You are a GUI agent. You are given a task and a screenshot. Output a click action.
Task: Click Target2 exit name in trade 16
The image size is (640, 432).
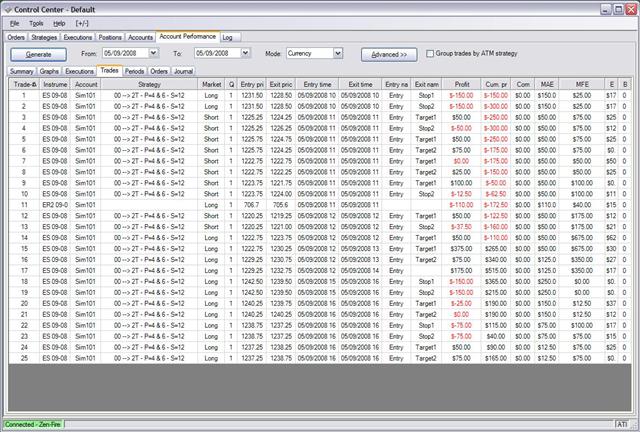(427, 260)
